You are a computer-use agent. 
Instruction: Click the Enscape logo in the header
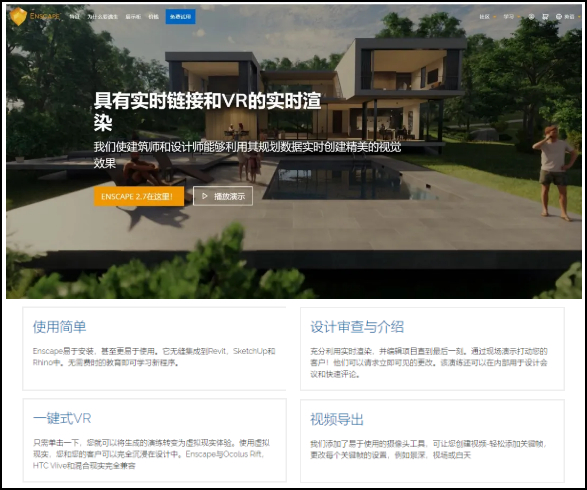coord(35,16)
